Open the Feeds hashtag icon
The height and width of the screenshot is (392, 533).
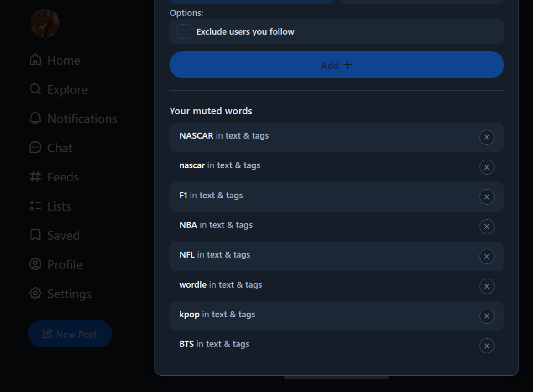coord(36,177)
